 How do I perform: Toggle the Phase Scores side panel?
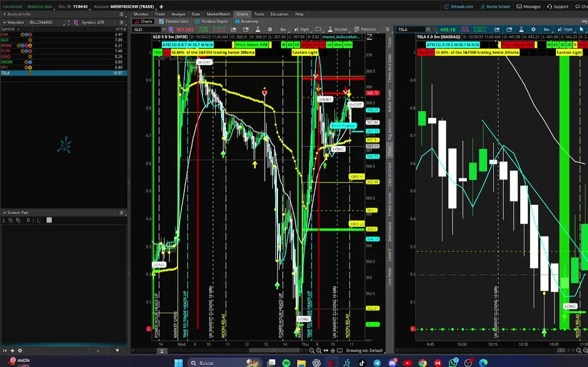[x=389, y=204]
